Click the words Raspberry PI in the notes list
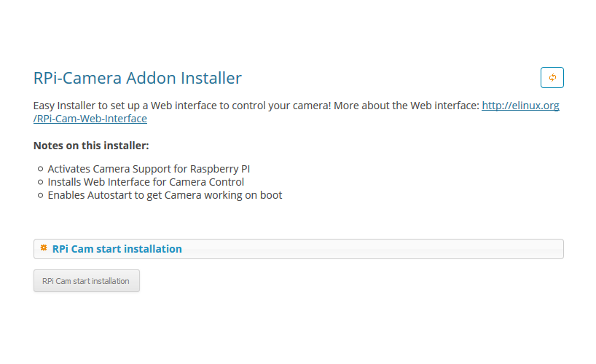The image size is (596, 364). click(x=220, y=169)
